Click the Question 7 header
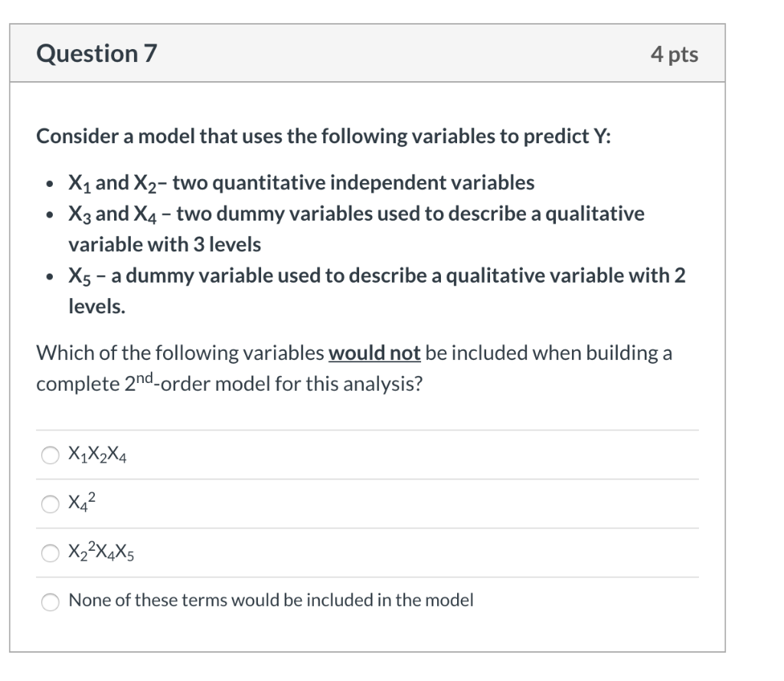The height and width of the screenshot is (681, 784). coord(95,54)
